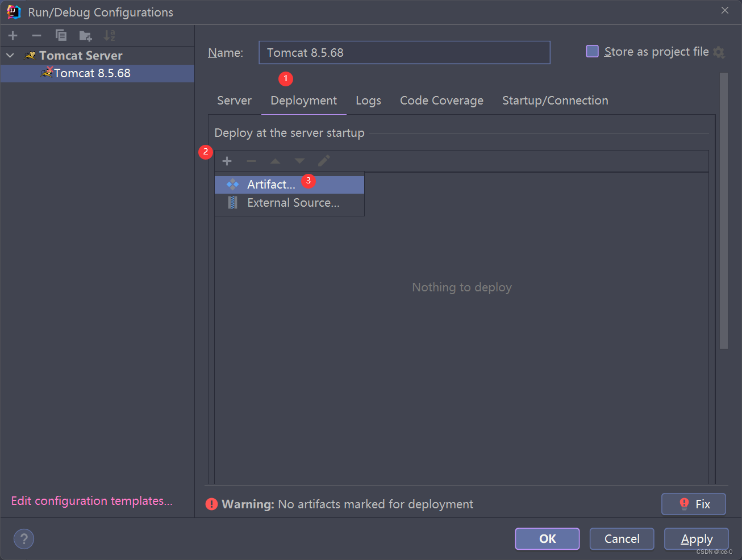
Task: Open Edit configuration templates link
Action: pos(92,501)
